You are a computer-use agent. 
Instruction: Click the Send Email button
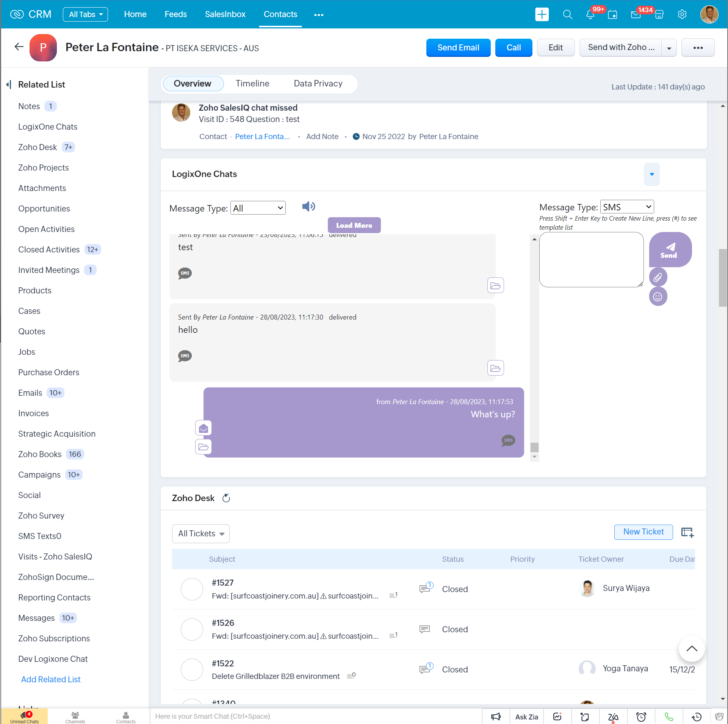click(458, 47)
